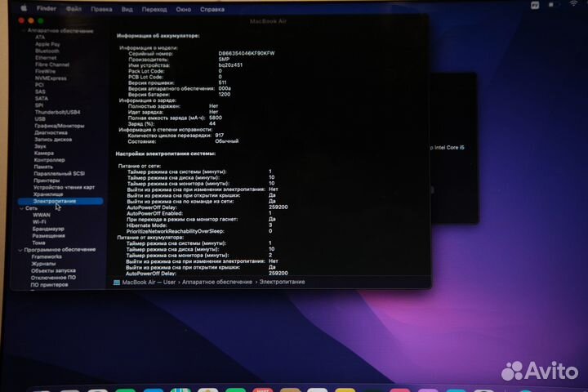
Task: Select Wi-Fi under Сеть
Action: tap(39, 222)
